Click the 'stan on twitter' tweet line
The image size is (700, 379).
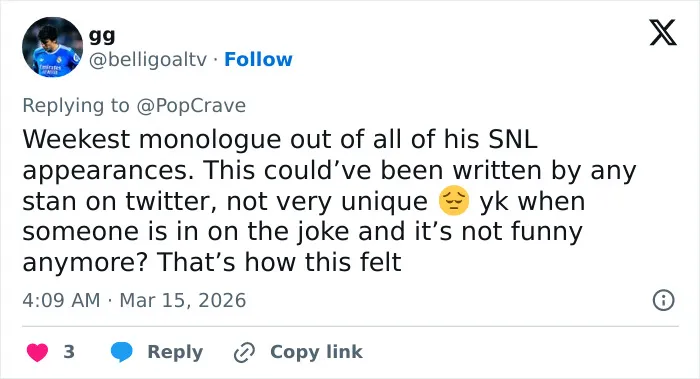click(x=304, y=201)
